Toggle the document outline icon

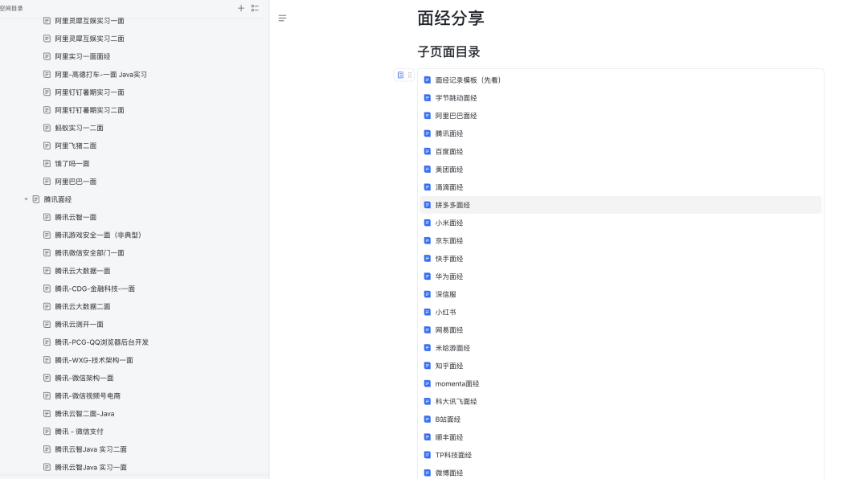pos(282,18)
